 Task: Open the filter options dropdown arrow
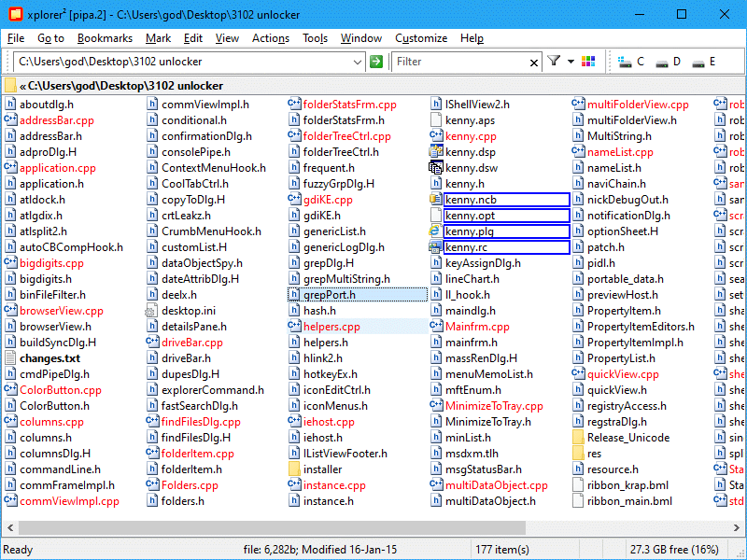point(571,62)
